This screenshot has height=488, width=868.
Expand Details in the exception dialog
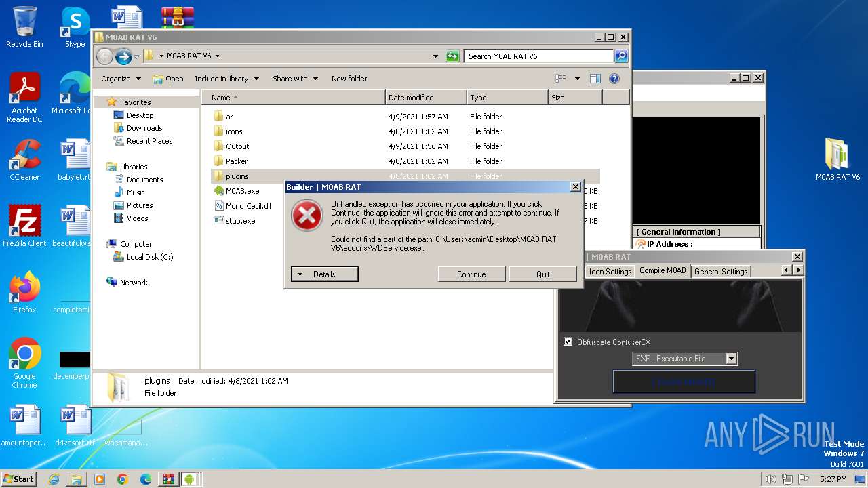point(324,274)
